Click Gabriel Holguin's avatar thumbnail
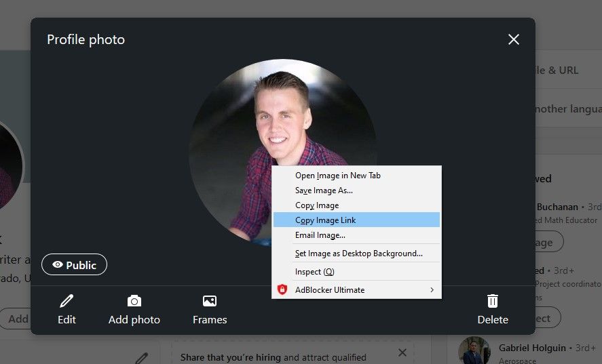This screenshot has height=364, width=602. pyautogui.click(x=474, y=351)
